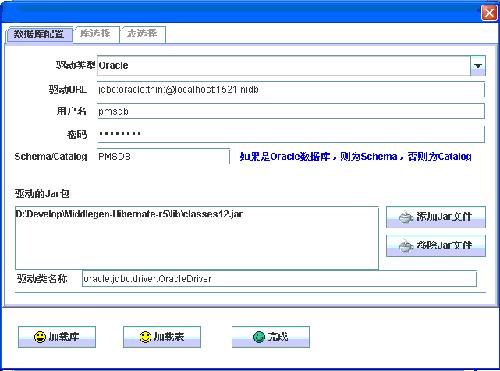Focus the username field containing pmsdb
Screen dimensions: 500x371
291,111
